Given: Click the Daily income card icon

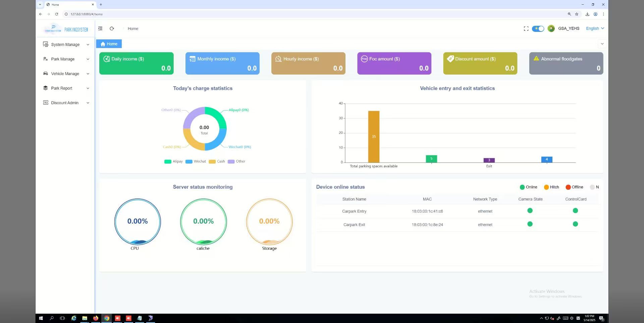Looking at the screenshot, I should point(107,59).
